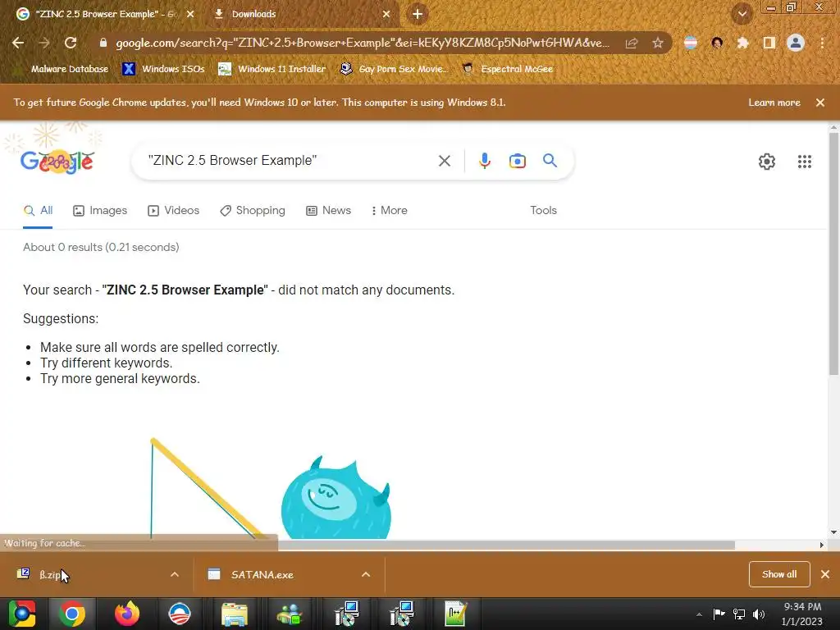Click the scroll right arrow of horizontal scrollbar
Screen dimensions: 840x630
pyautogui.click(x=822, y=545)
